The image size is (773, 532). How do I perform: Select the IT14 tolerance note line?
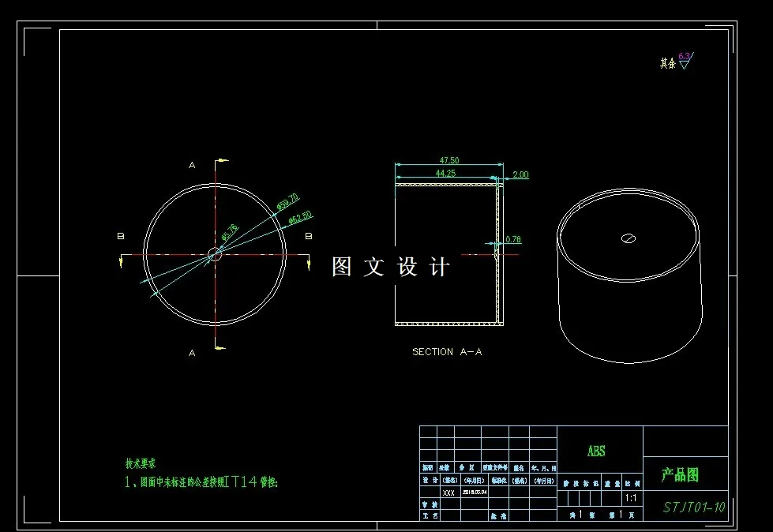201,481
